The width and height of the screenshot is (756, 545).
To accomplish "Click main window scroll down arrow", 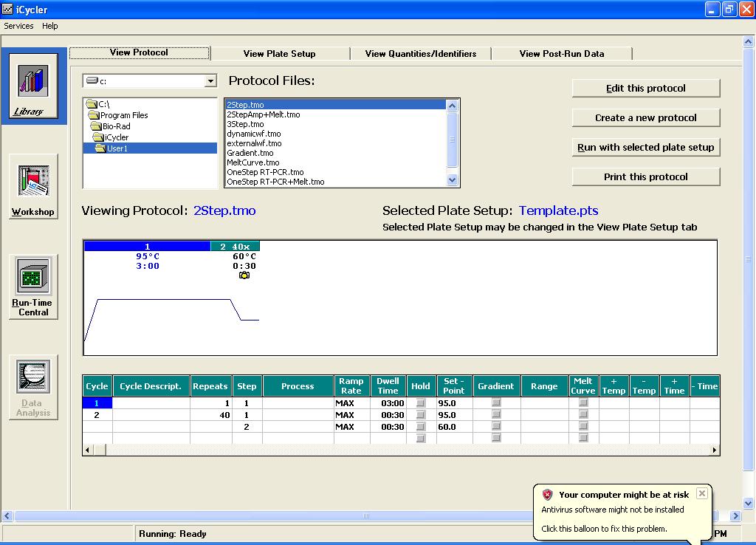I will [748, 503].
